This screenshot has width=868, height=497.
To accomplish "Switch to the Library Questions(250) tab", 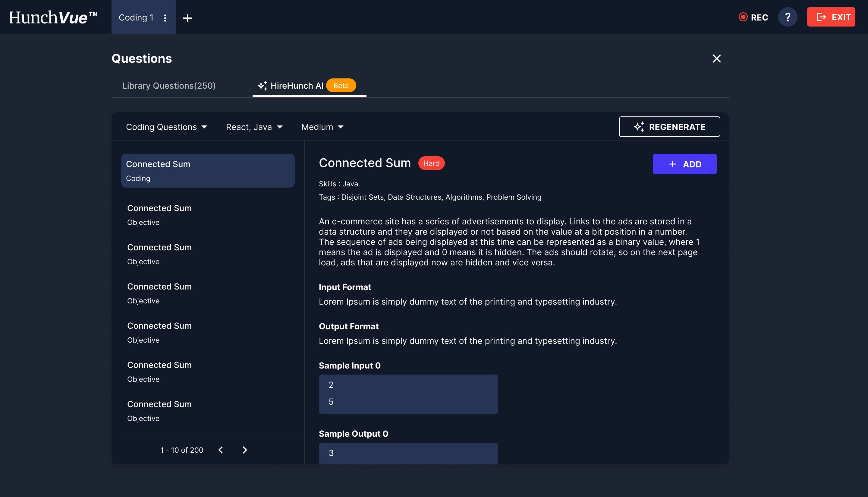I will point(169,86).
